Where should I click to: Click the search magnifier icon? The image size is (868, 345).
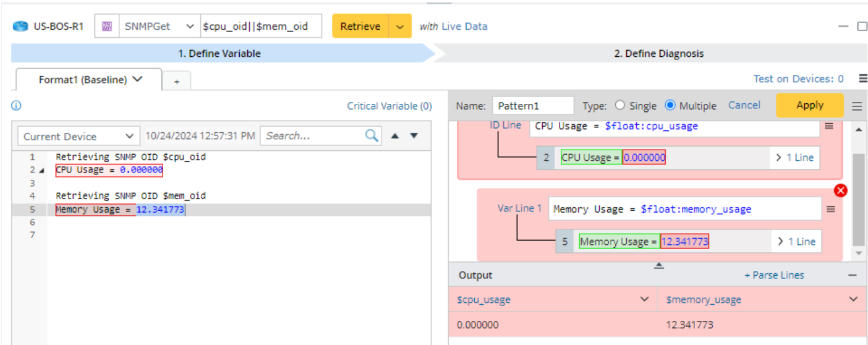372,136
